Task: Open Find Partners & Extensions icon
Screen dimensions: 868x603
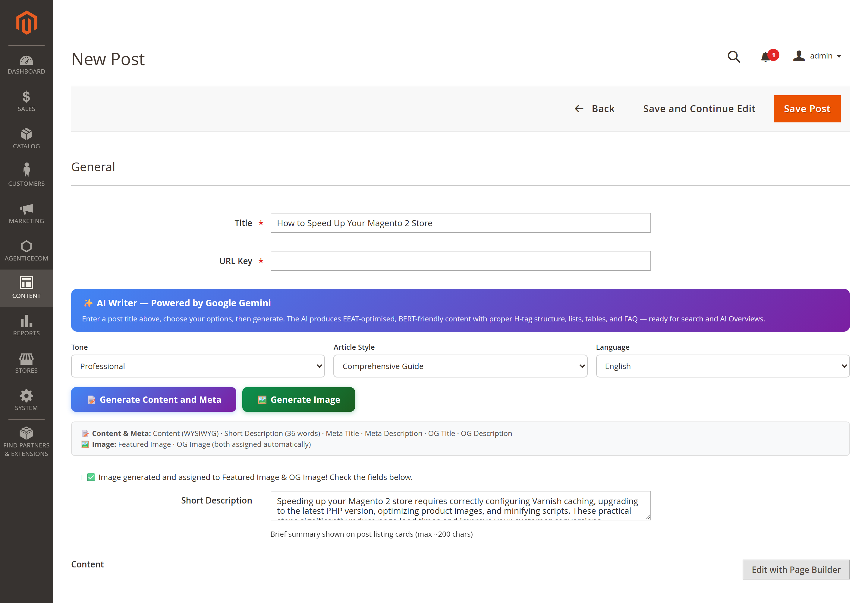Action: tap(27, 433)
